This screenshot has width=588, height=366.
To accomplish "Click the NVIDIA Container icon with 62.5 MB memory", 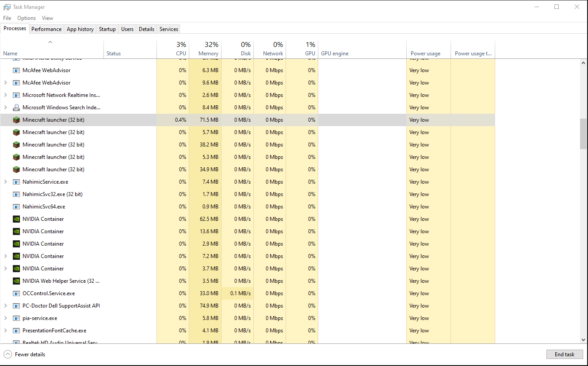I will [x=16, y=219].
